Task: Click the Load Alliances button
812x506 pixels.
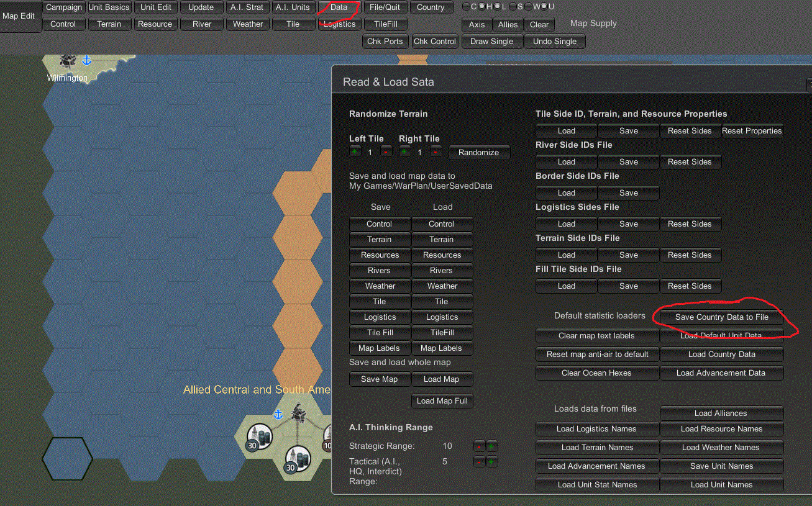Action: click(722, 413)
